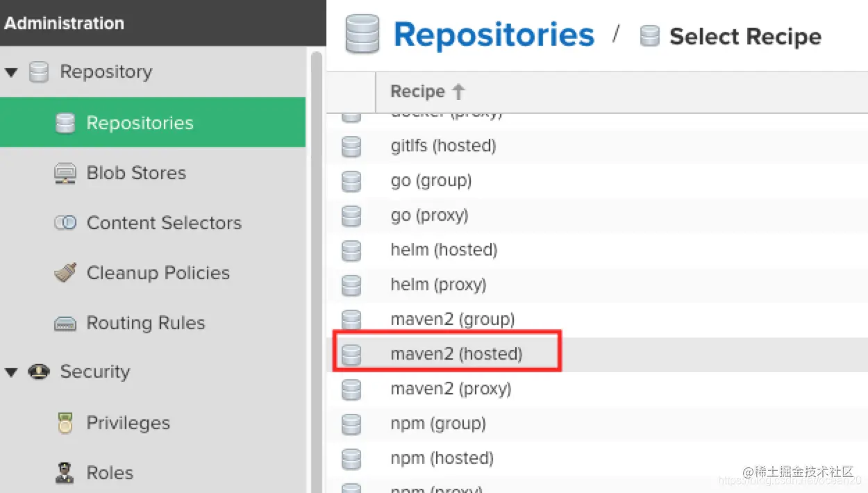The height and width of the screenshot is (493, 868).
Task: Select the maven2 (proxy) recipe
Action: 451,389
